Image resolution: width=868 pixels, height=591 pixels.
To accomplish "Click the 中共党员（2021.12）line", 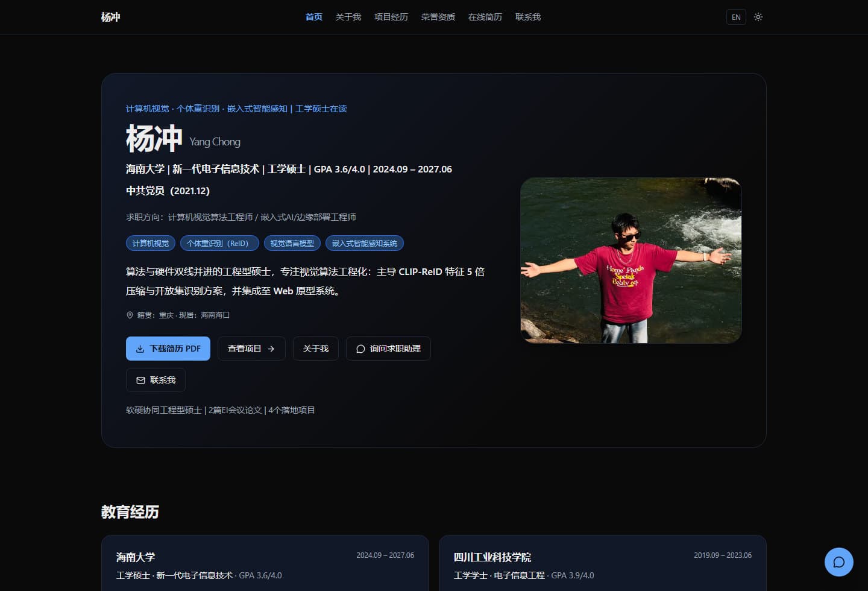I will (168, 191).
